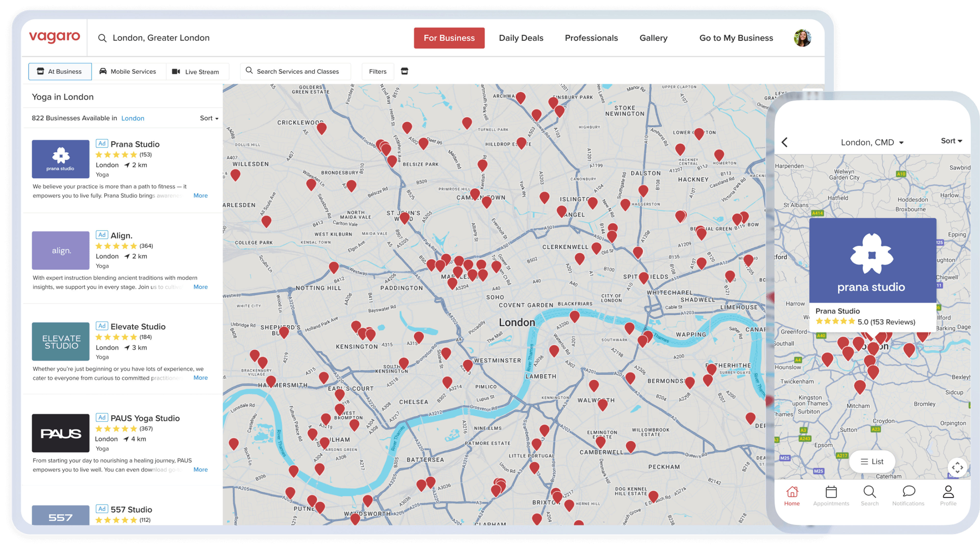Click the Align. logo thumbnail
This screenshot has width=980, height=548.
coord(60,250)
